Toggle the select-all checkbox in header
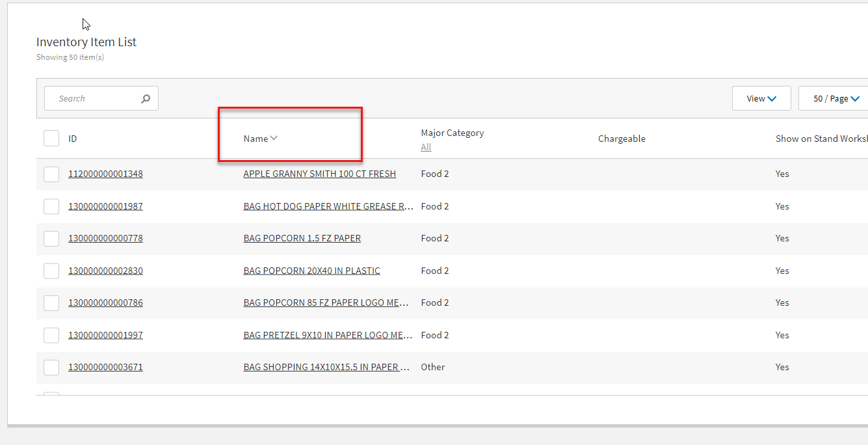This screenshot has width=868, height=445. click(51, 139)
